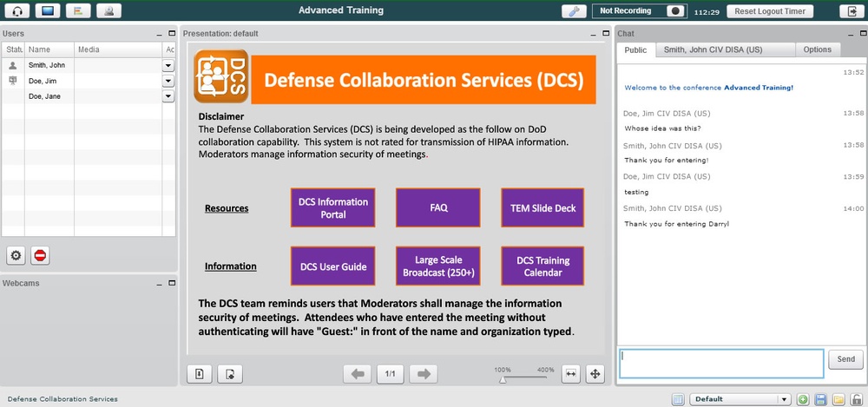The height and width of the screenshot is (407, 868).
Task: Click the 1/1 slide number button
Action: (x=391, y=374)
